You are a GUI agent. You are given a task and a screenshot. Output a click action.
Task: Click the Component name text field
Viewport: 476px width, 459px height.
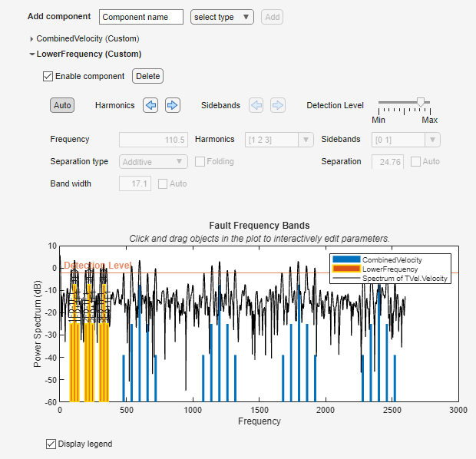click(141, 17)
